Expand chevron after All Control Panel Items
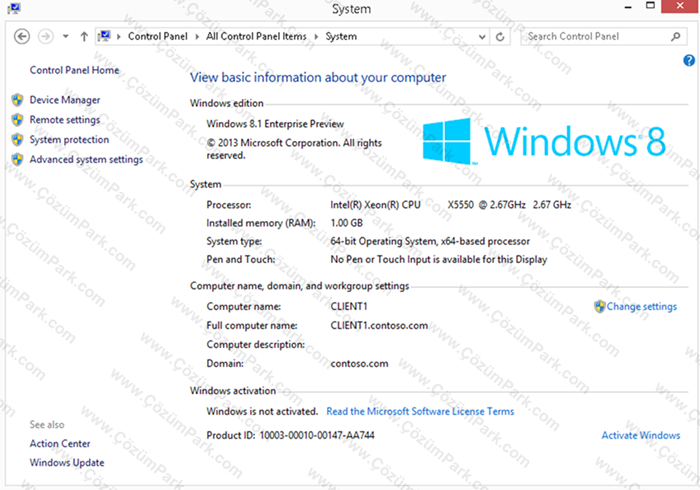This screenshot has height=490, width=700. (316, 37)
